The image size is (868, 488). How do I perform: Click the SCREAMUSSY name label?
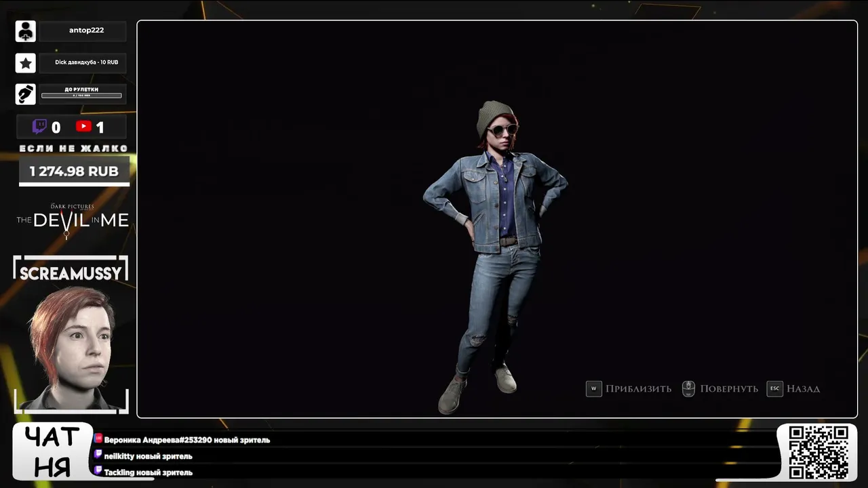click(71, 273)
